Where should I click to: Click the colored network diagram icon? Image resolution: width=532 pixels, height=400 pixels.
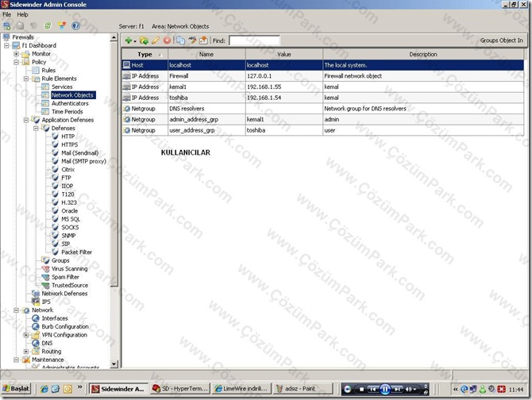coord(62,25)
